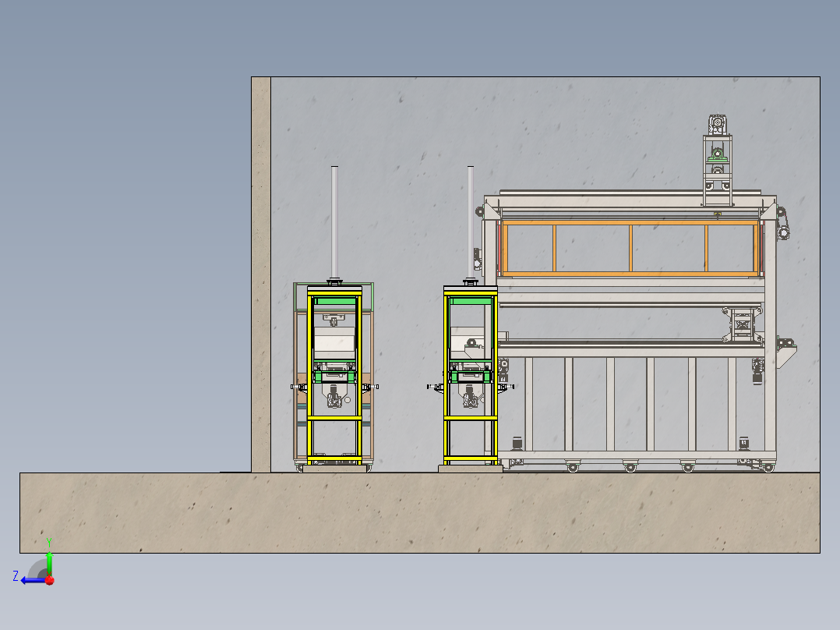Pick the green bearing block in the tower
Screen dimensions: 840x630
[718, 156]
